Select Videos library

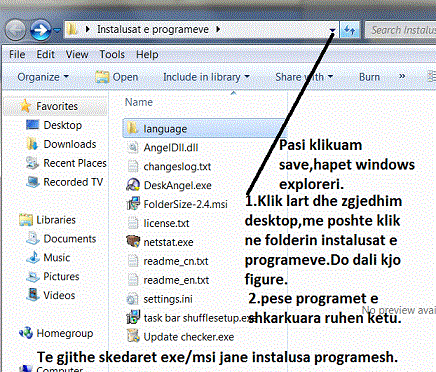[x=59, y=295]
